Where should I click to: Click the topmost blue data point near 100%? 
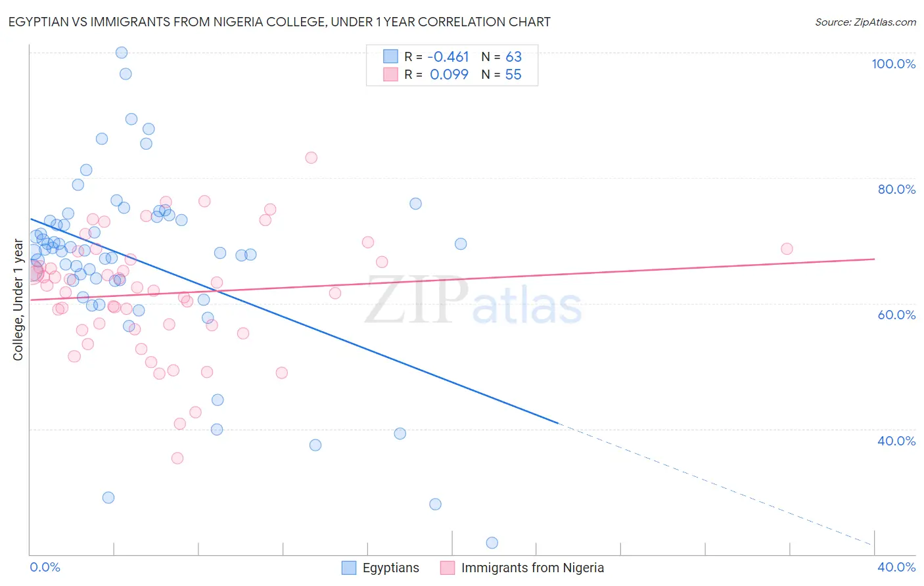[122, 53]
